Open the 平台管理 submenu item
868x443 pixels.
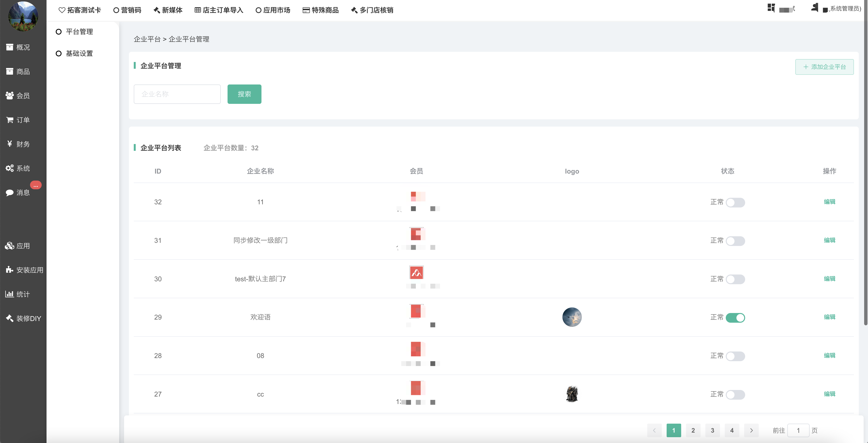click(79, 32)
